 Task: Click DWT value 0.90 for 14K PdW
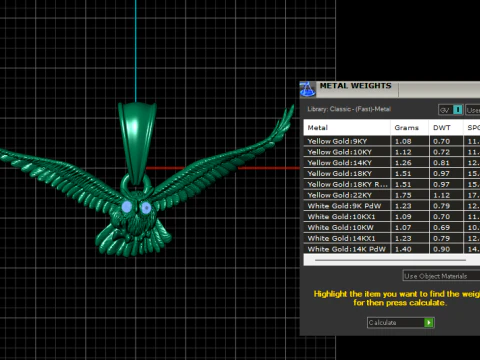[x=441, y=249]
